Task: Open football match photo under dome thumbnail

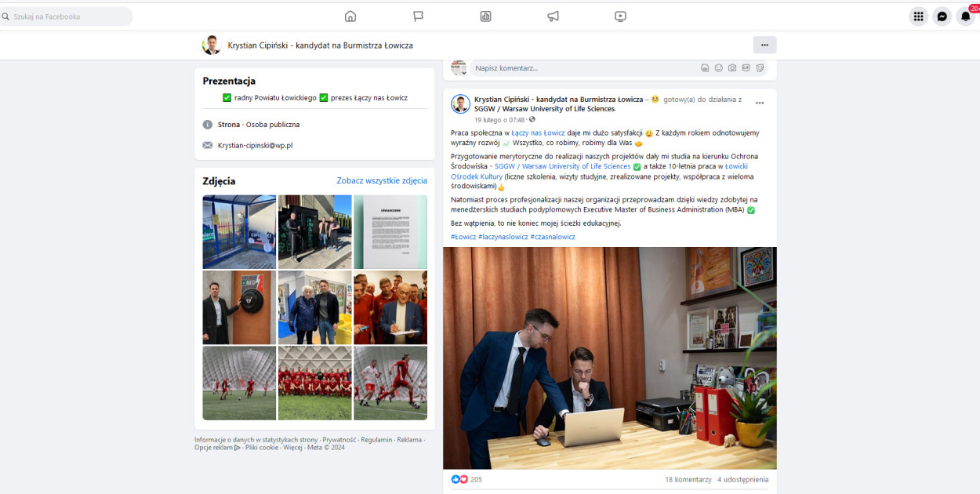Action: (239, 383)
